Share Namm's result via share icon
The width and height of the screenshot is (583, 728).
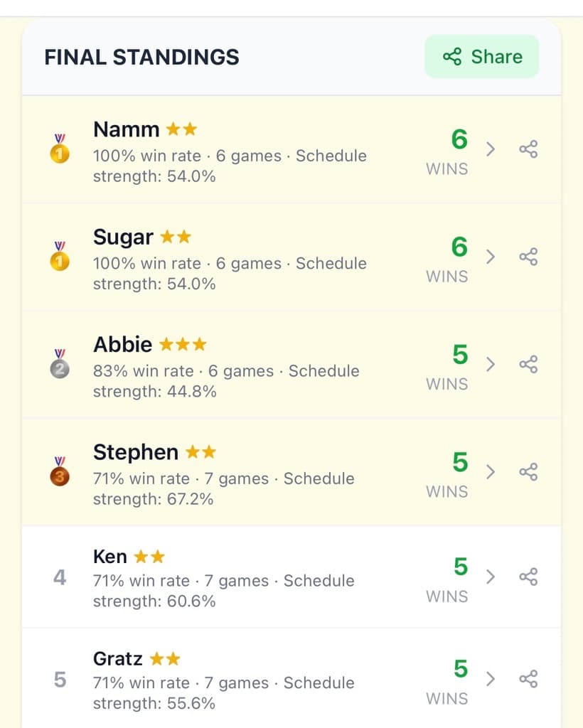pyautogui.click(x=528, y=149)
